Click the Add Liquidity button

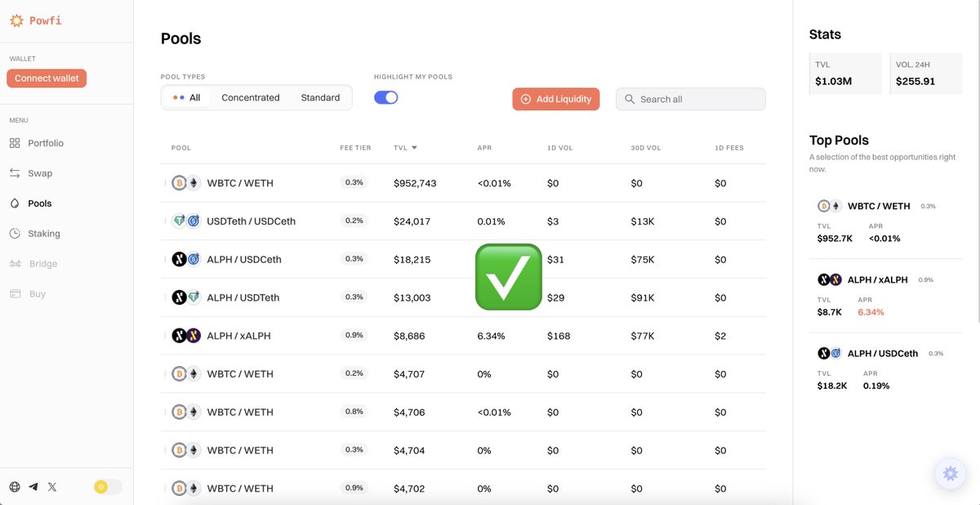[556, 99]
